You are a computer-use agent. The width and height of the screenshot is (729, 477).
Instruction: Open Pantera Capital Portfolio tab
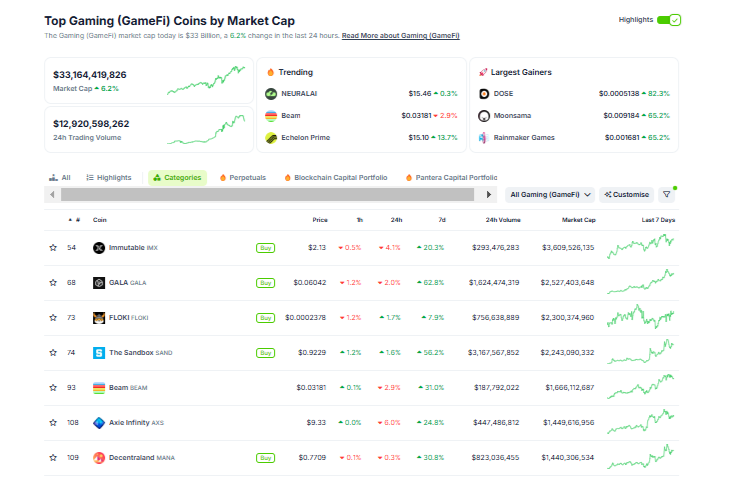(451, 178)
